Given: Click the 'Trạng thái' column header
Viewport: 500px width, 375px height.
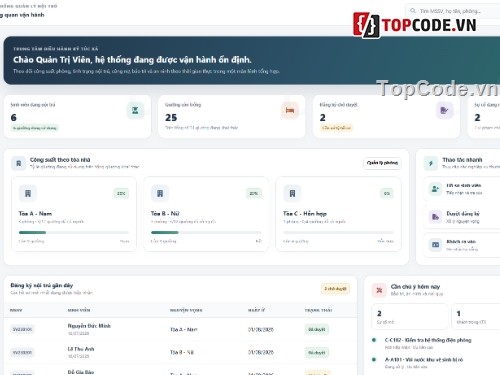Looking at the screenshot, I should click(x=318, y=310).
